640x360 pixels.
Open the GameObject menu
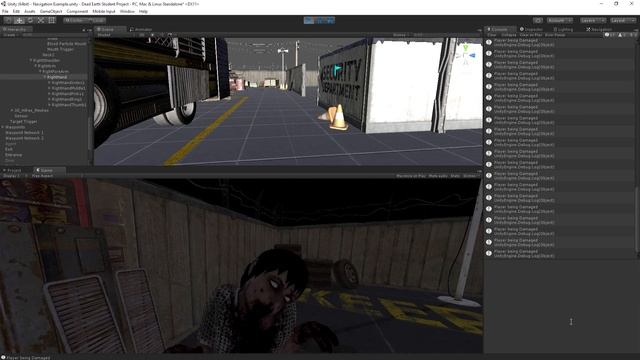click(51, 11)
